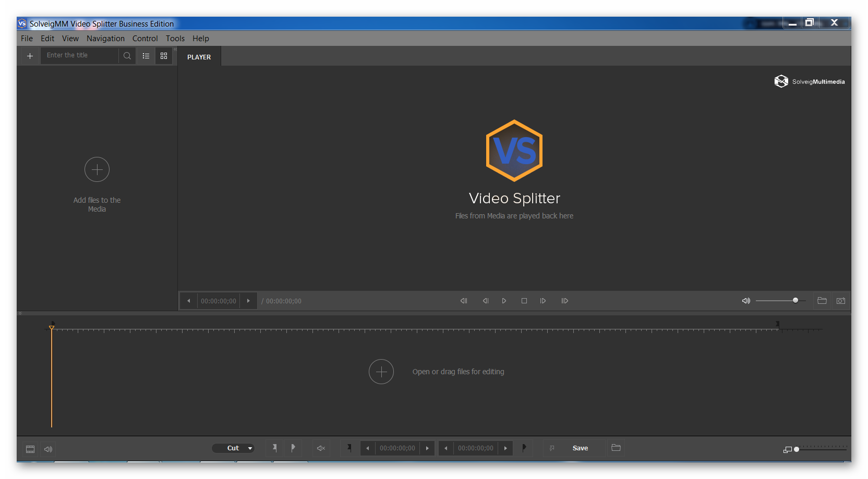Jump to next key frame in player
The image size is (868, 479).
tap(565, 301)
